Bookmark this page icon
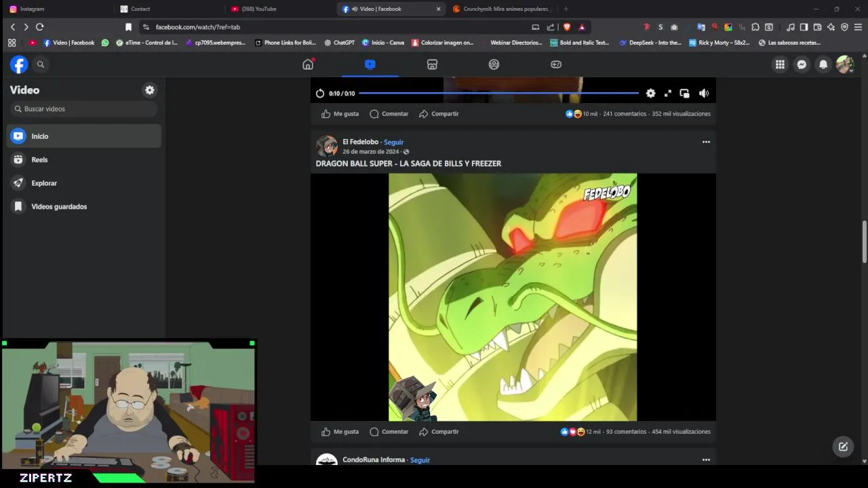This screenshot has width=868, height=488. [x=128, y=27]
